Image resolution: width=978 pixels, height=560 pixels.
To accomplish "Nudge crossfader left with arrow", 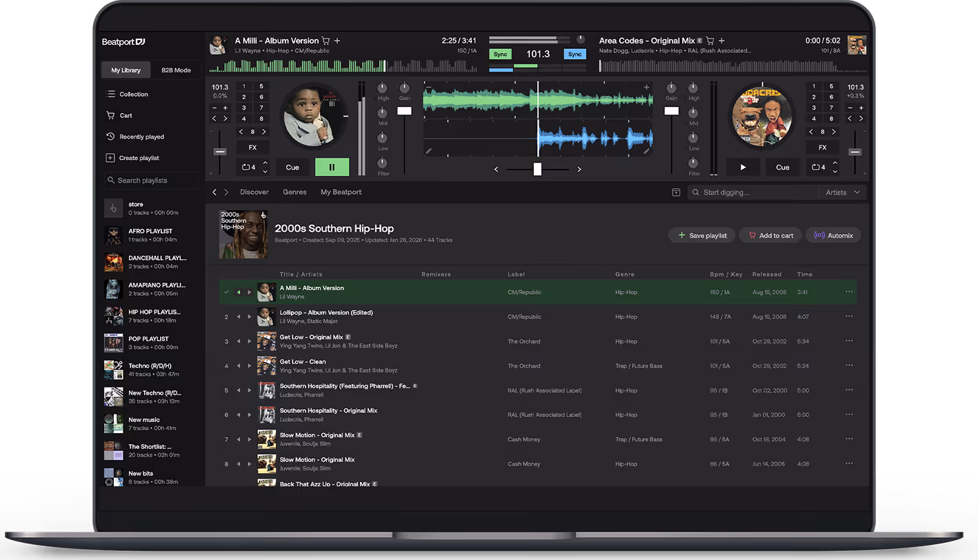I will [x=497, y=169].
